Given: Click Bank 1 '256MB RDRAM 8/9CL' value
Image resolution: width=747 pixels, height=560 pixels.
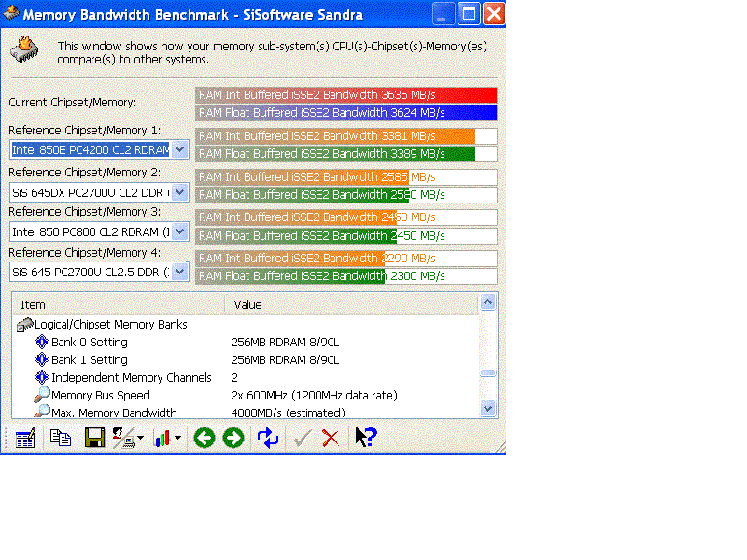Looking at the screenshot, I should pyautogui.click(x=285, y=359).
